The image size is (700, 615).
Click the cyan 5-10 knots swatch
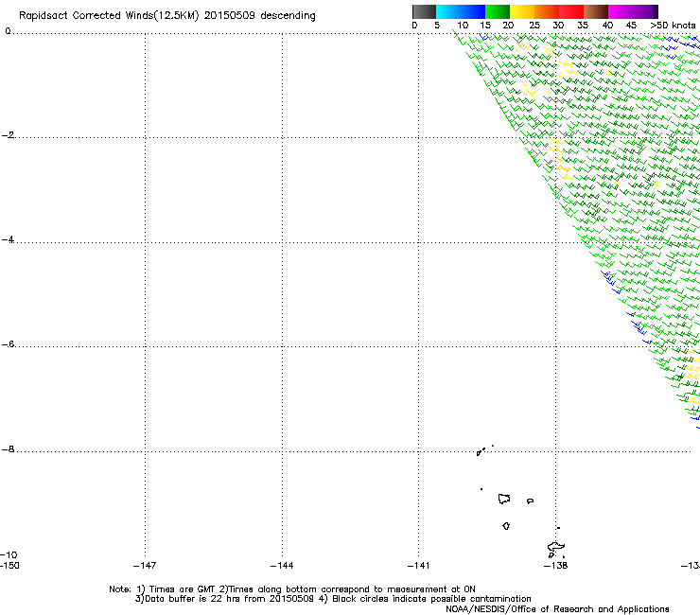coord(448,11)
